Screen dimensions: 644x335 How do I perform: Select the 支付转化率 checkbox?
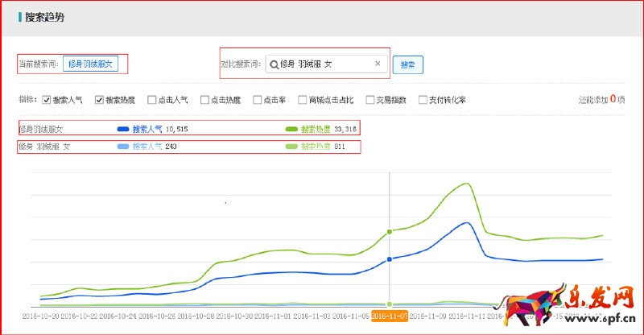pyautogui.click(x=423, y=101)
